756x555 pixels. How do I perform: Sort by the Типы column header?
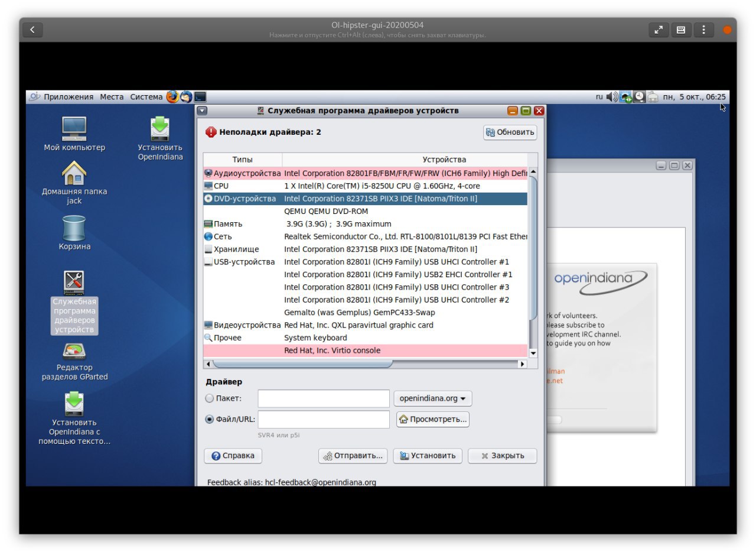(x=242, y=160)
